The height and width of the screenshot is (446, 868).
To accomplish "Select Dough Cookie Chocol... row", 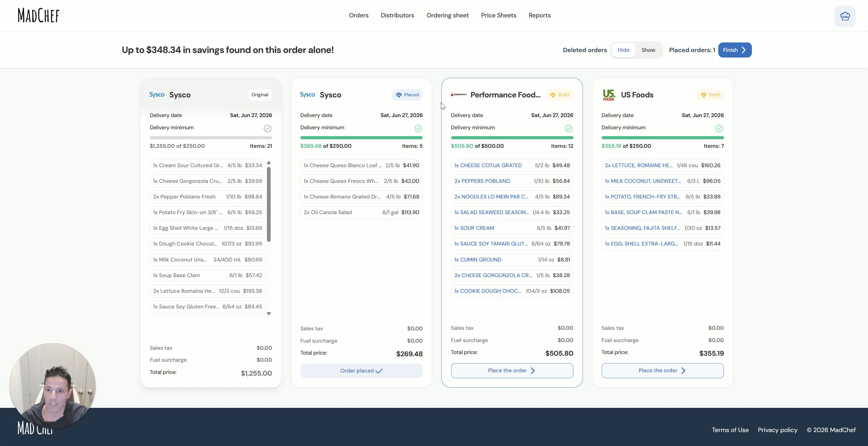I will click(x=207, y=244).
